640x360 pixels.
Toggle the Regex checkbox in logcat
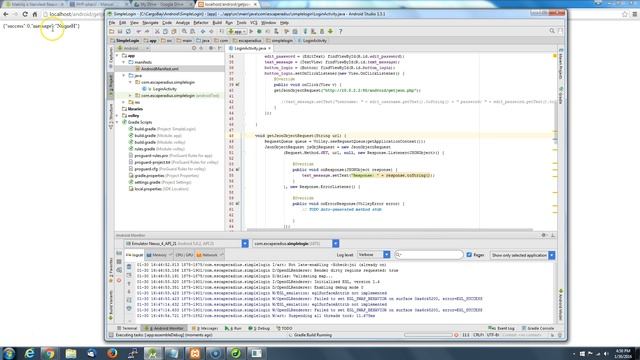click(x=469, y=255)
